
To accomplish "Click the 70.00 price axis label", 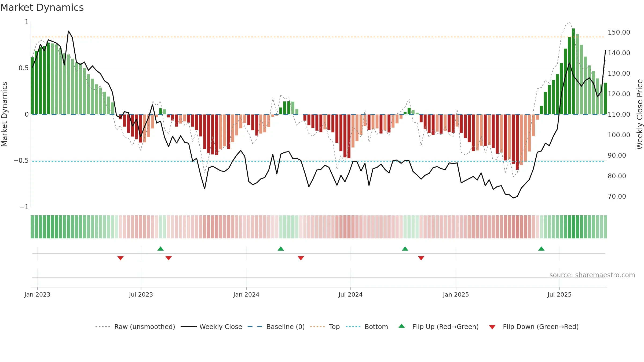I will pyautogui.click(x=617, y=197).
